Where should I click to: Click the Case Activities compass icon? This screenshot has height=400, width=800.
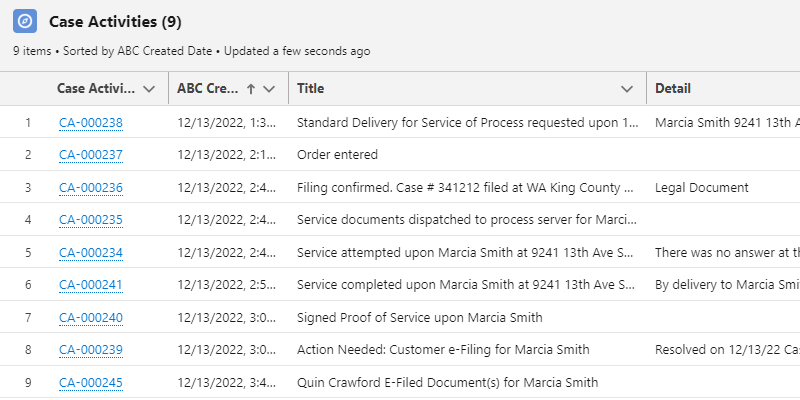[26, 21]
